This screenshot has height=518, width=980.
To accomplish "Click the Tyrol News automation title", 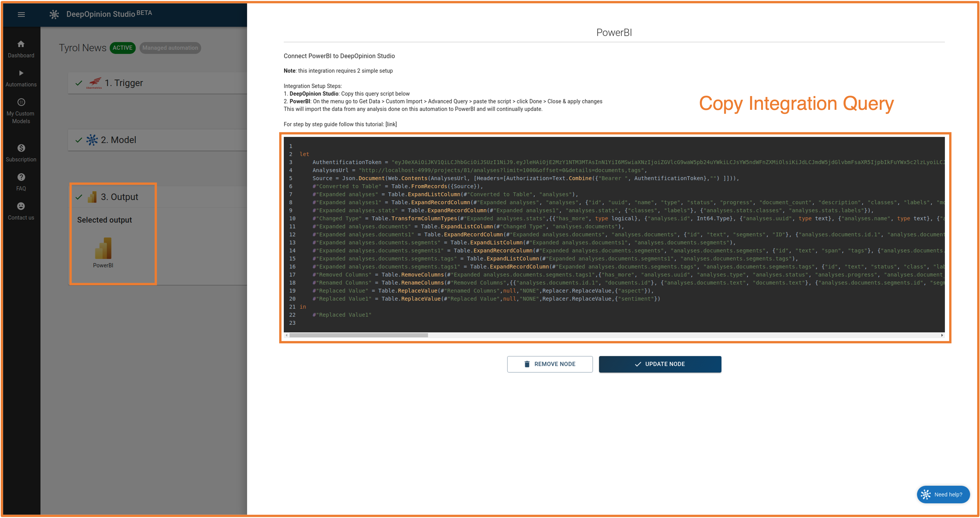I will [83, 48].
